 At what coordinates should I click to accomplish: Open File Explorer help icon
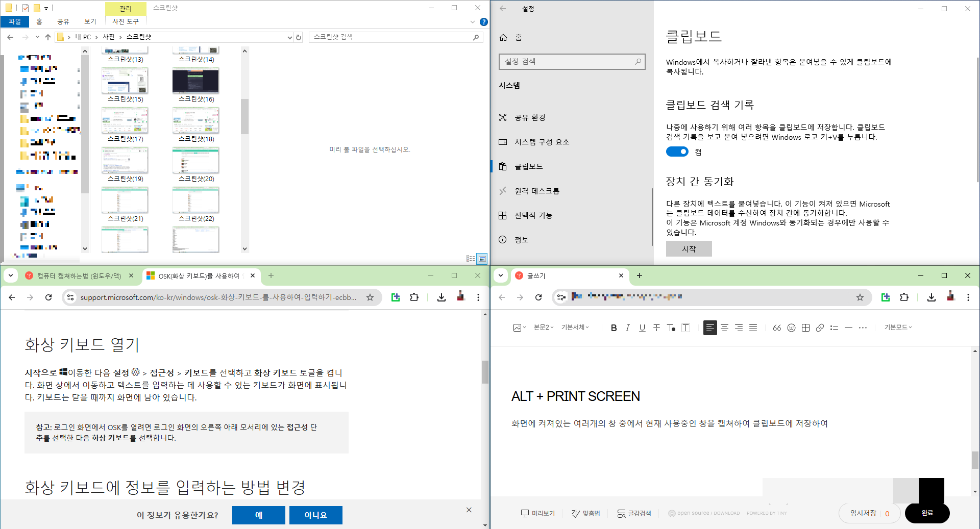pos(483,22)
